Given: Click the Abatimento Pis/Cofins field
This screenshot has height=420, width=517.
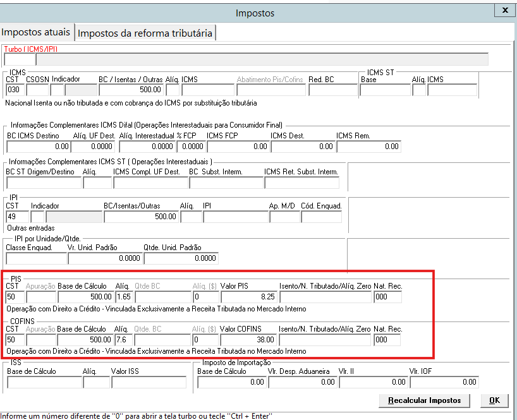Looking at the screenshot, I should point(271,90).
